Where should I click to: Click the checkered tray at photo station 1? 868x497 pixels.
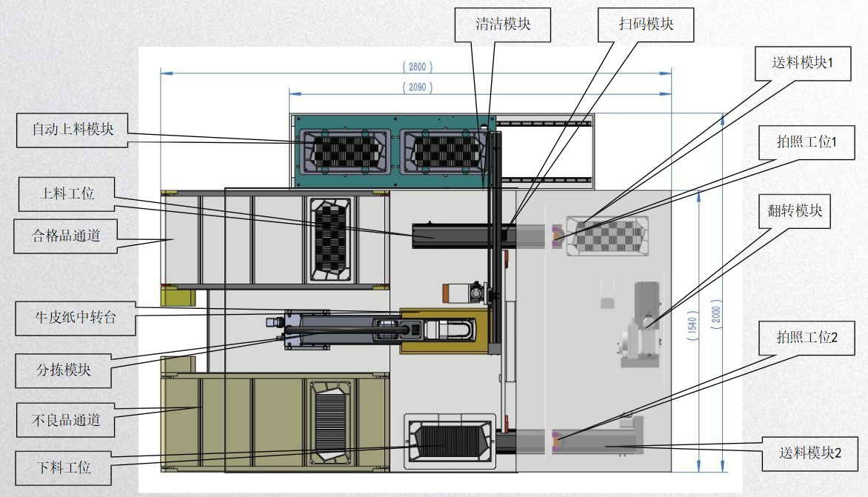(607, 236)
